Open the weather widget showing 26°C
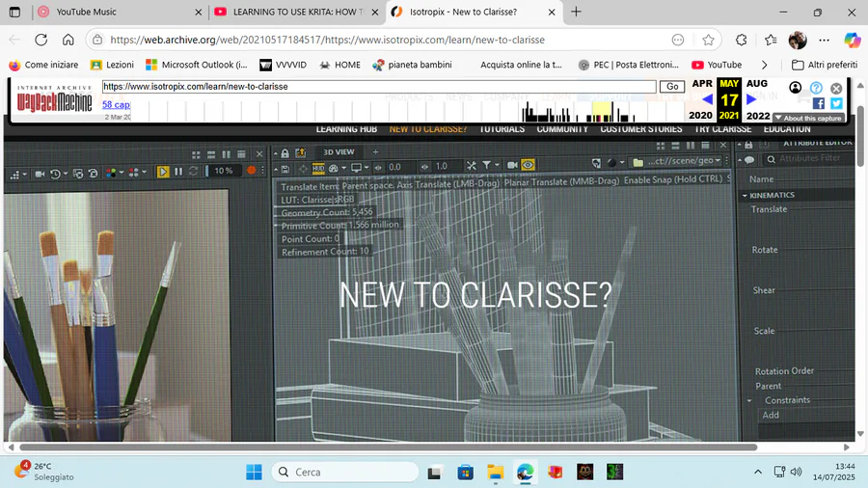The image size is (868, 488). (44, 472)
